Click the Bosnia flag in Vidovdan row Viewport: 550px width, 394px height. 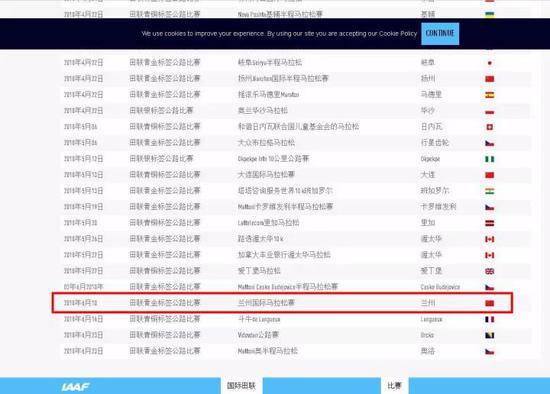click(x=489, y=335)
